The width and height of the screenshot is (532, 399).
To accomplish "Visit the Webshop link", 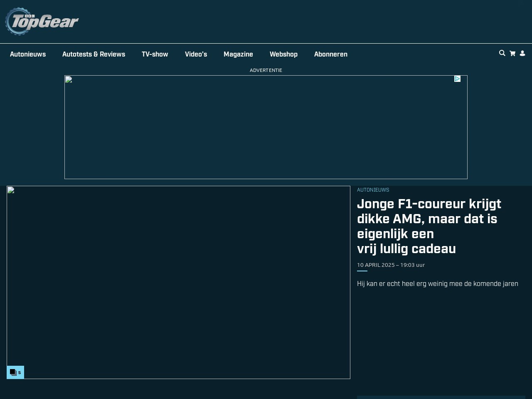I will (x=283, y=54).
